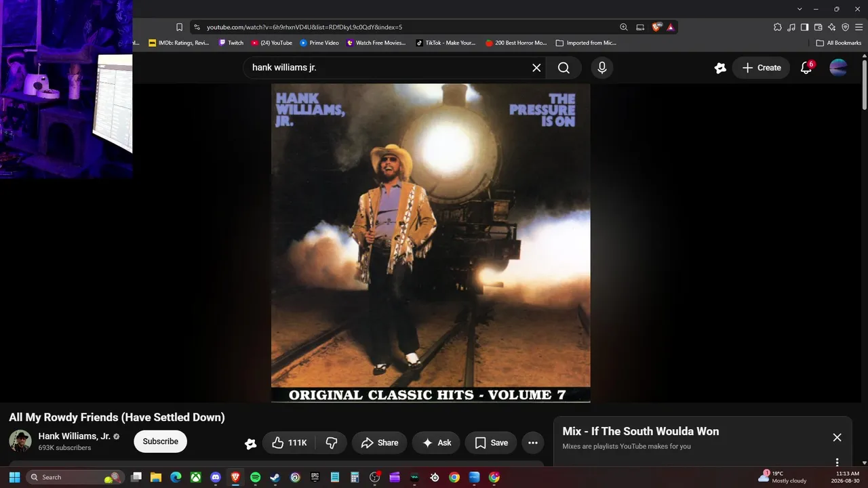Open the IMDb bookmark
The height and width of the screenshot is (488, 868).
coord(179,43)
